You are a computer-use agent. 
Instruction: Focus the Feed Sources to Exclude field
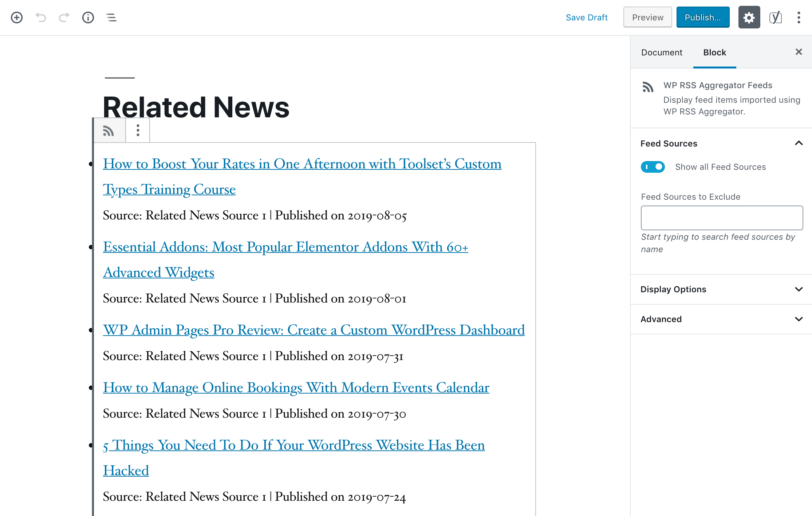point(722,218)
